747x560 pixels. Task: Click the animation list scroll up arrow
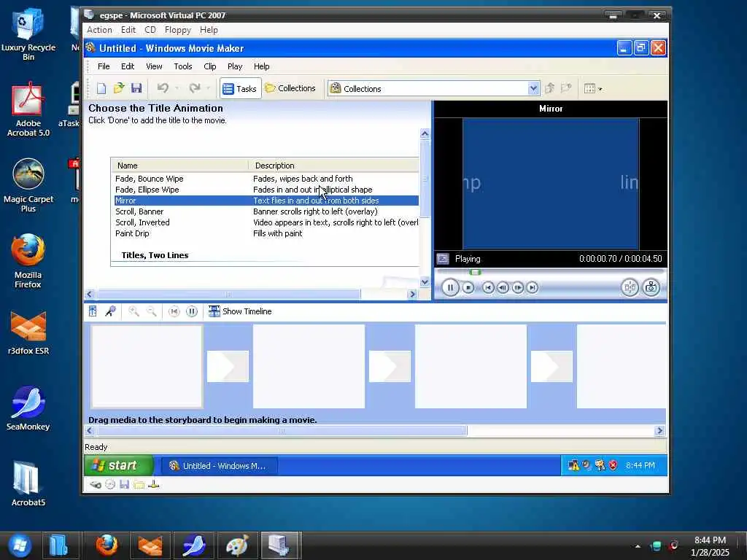point(425,134)
